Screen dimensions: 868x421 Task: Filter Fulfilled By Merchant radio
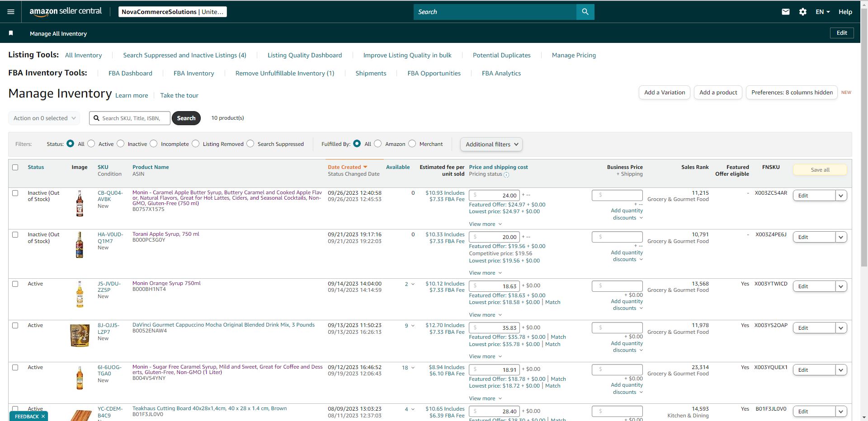[412, 144]
